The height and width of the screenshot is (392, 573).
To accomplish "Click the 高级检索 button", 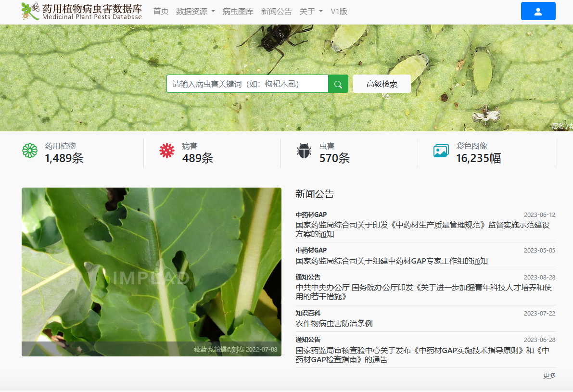I will click(x=382, y=84).
